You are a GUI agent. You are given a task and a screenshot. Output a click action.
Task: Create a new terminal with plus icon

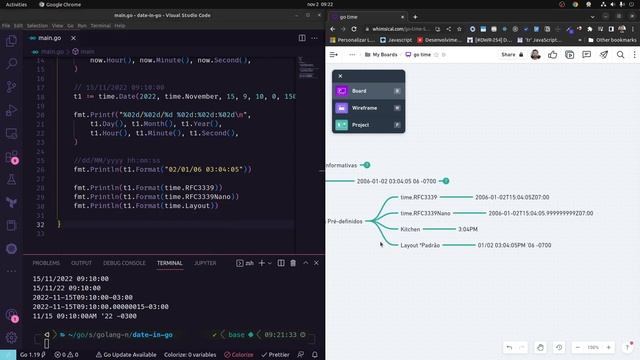262,263
